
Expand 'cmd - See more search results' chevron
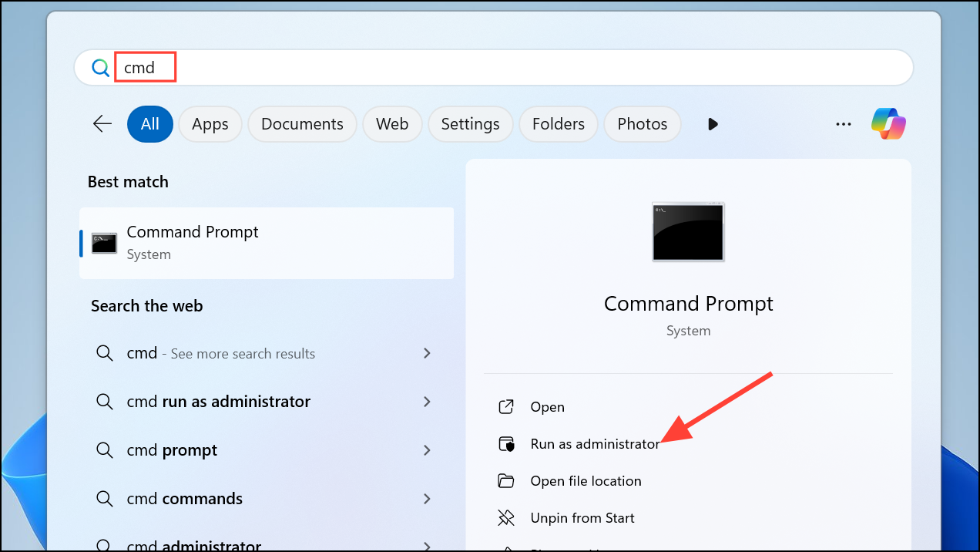(x=427, y=354)
